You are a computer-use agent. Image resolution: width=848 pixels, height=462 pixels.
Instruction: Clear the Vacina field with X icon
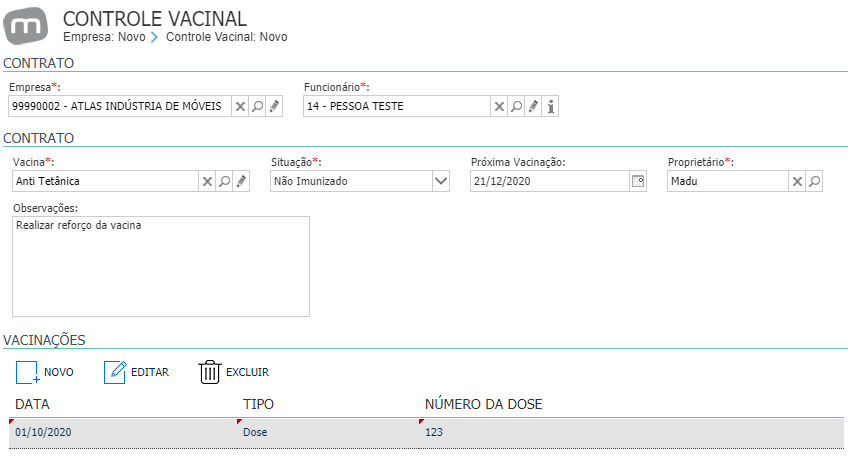coord(207,182)
